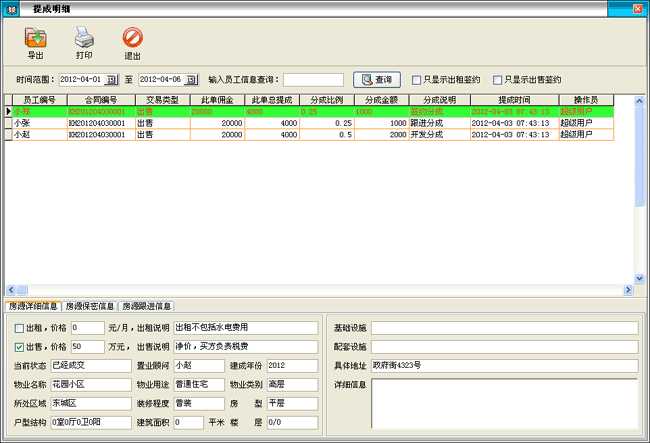
Task: Click the 详细信息 text area
Action: point(504,402)
